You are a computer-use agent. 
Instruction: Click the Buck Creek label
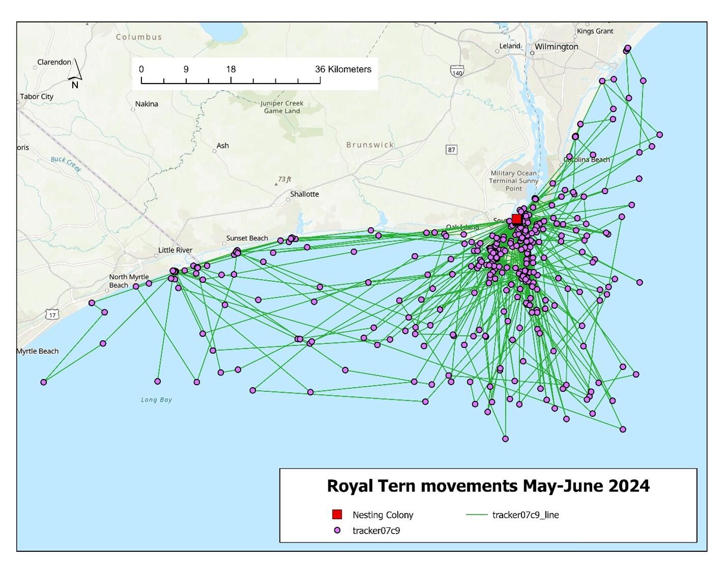tap(66, 164)
